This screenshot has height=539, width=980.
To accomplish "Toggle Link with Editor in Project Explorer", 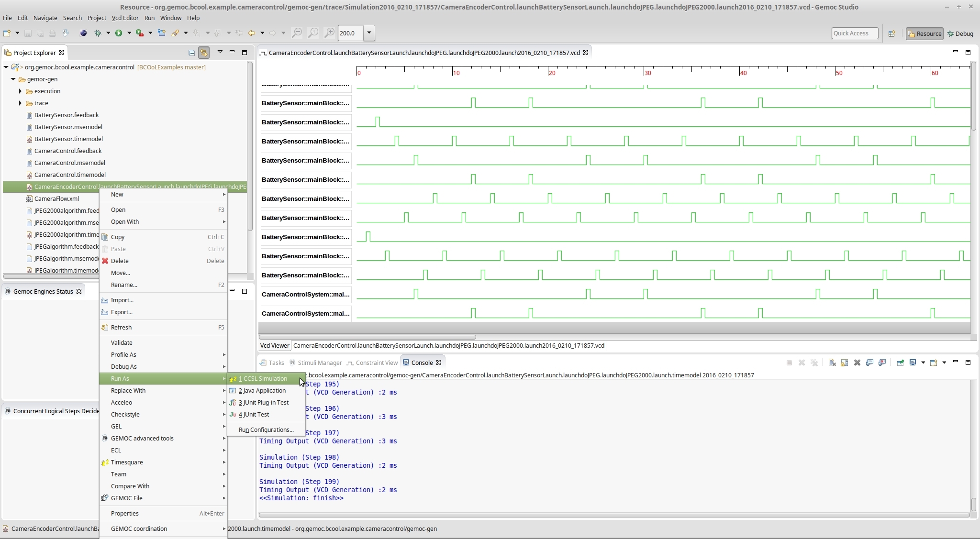I will (x=204, y=53).
